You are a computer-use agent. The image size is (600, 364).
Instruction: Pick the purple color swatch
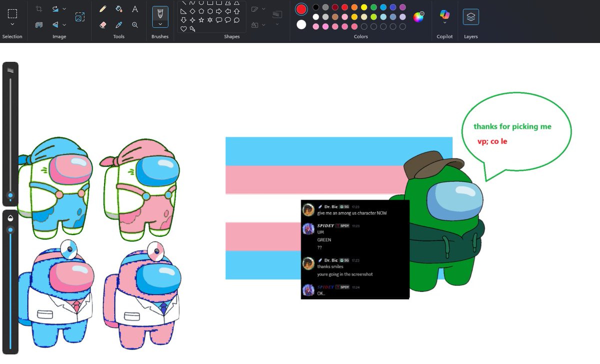[402, 7]
